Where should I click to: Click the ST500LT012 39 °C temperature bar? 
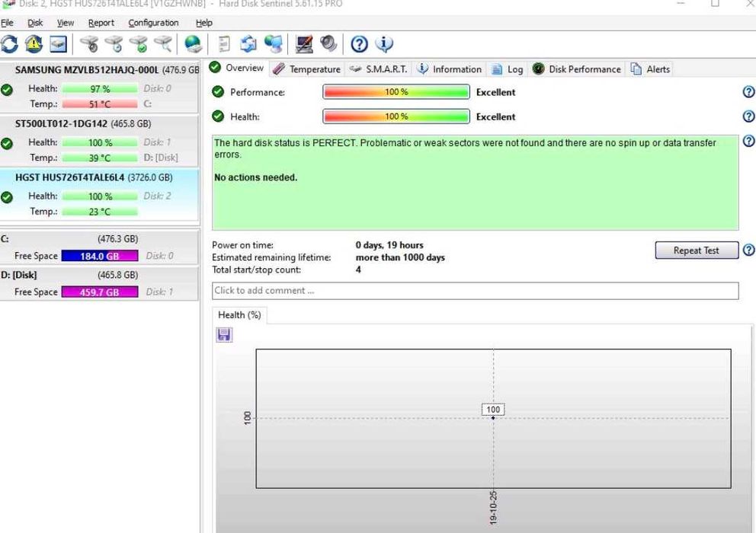(x=100, y=158)
